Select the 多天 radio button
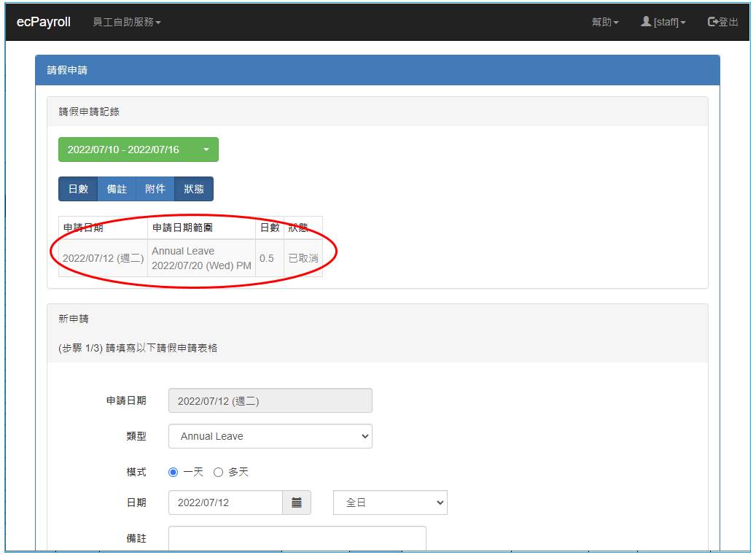This screenshot has height=555, width=756. coord(219,472)
